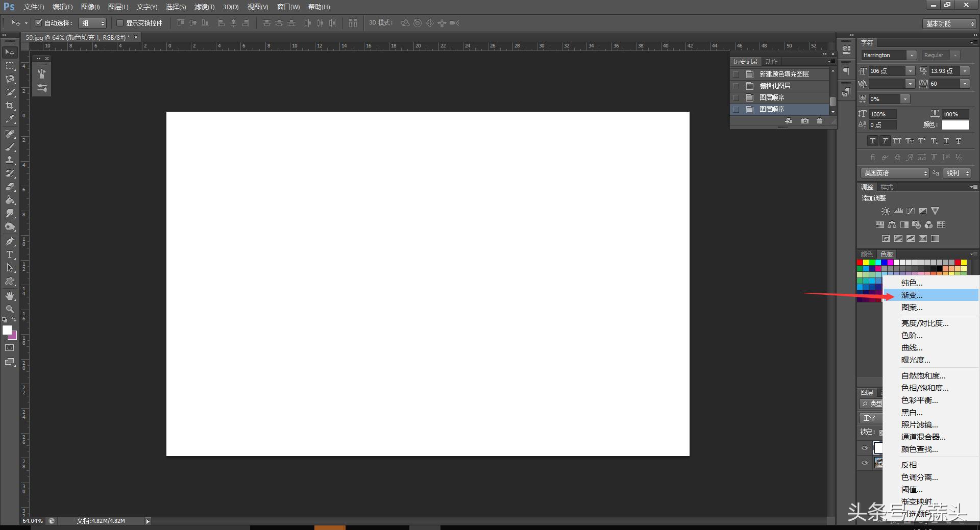Click the trash icon in History panel

point(819,121)
